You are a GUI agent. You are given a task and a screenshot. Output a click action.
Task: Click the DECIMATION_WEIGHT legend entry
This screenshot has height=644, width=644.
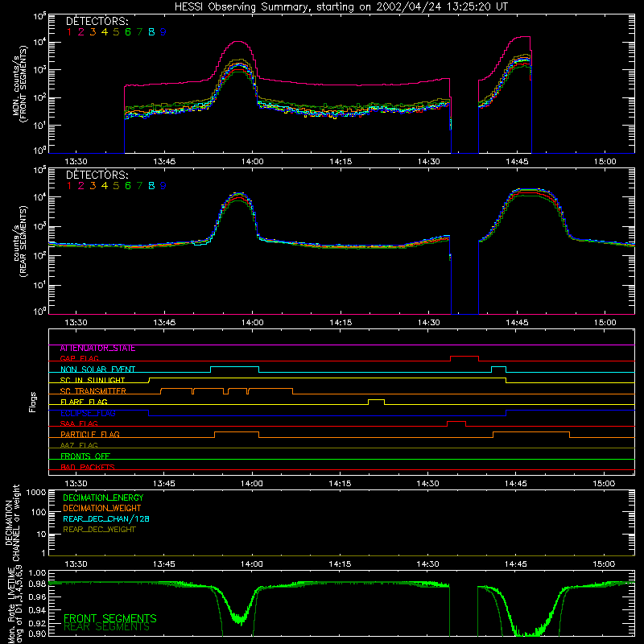point(102,508)
